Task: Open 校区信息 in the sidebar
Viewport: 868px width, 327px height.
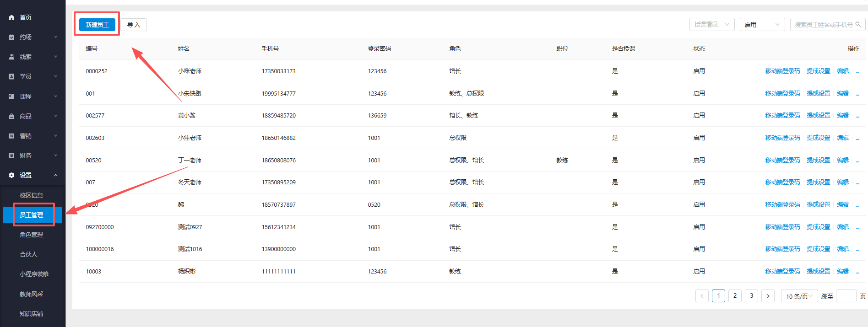Action: (31, 195)
